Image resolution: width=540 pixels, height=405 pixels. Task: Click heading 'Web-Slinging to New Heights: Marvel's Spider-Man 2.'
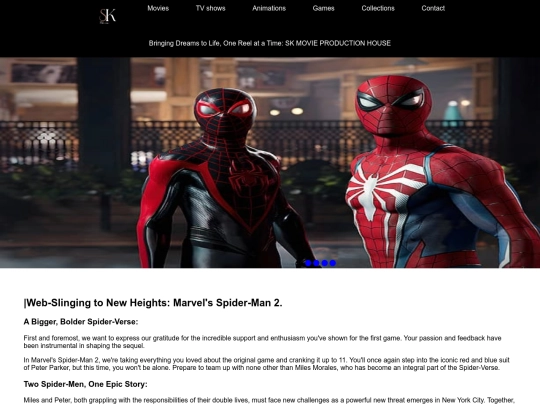153,303
